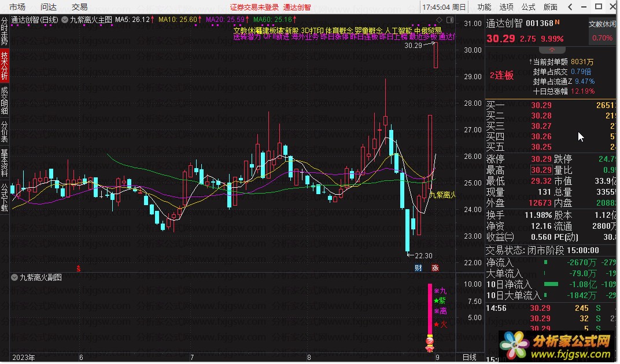Screen dimensions: 620x364
Task: Open the 市场 menu
Action: pyautogui.click(x=17, y=7)
